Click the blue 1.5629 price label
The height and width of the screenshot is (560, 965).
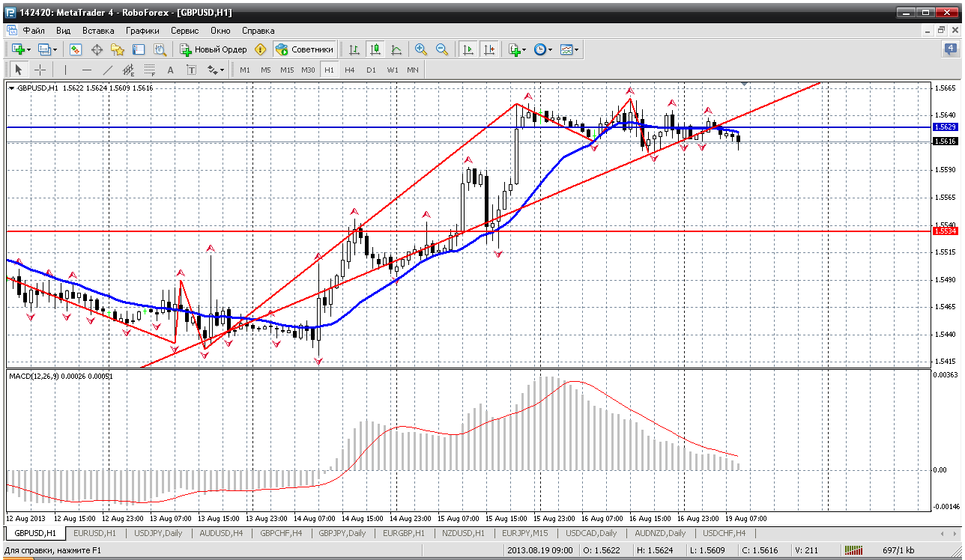(x=945, y=127)
